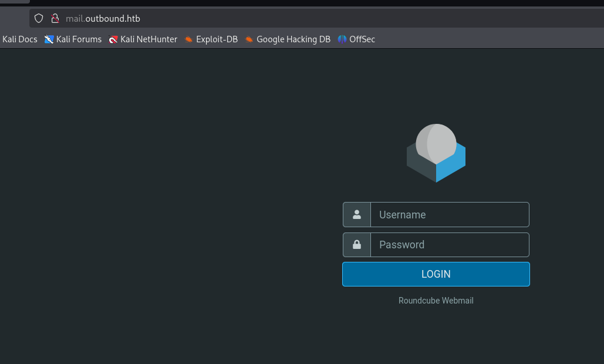Open the OffSec bookmark label

tap(362, 39)
